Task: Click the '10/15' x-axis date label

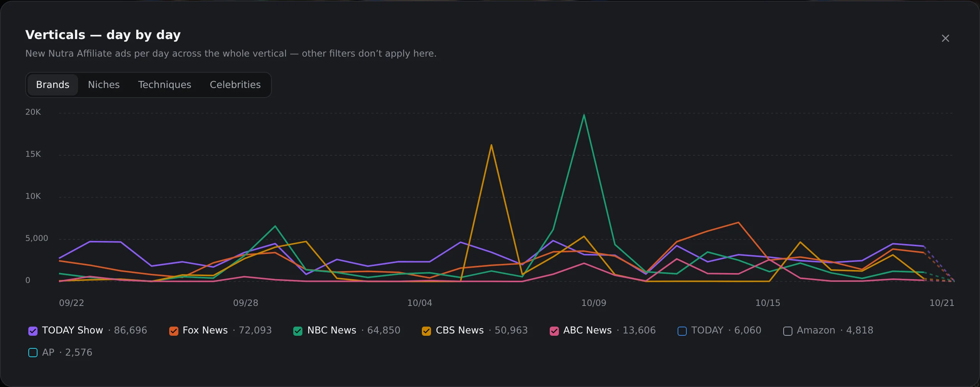Action: tap(768, 303)
